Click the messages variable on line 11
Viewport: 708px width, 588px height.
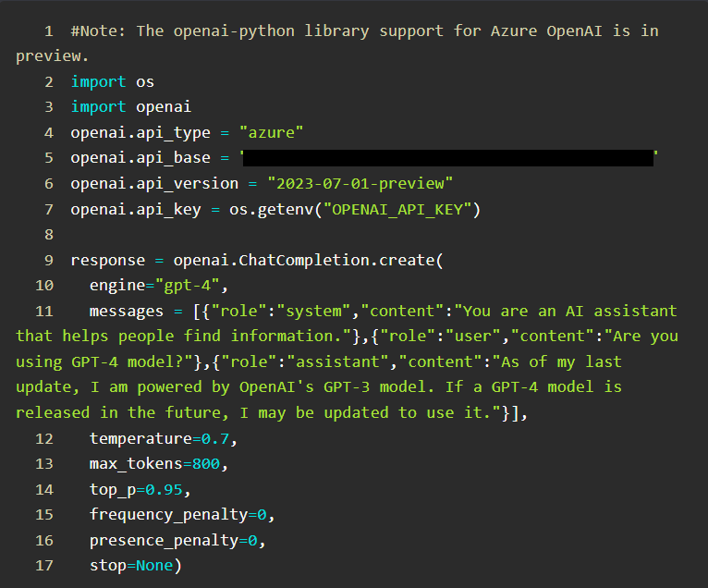(127, 312)
